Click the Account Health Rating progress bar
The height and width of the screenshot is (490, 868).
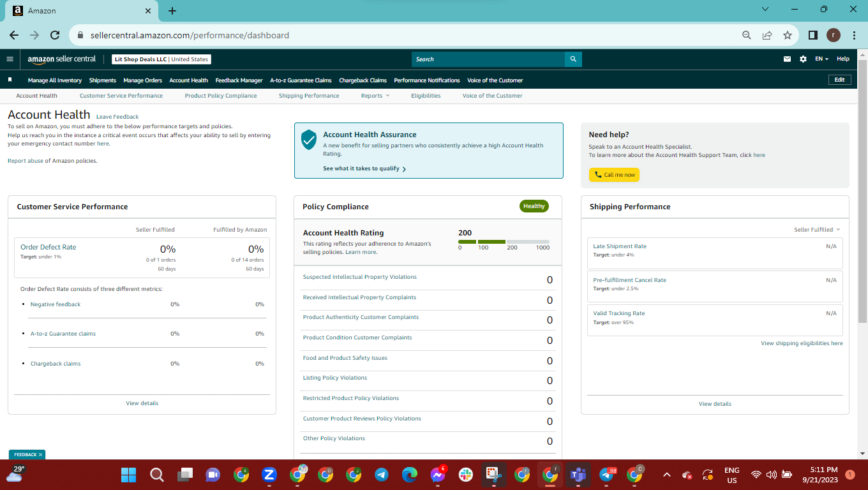(x=504, y=242)
